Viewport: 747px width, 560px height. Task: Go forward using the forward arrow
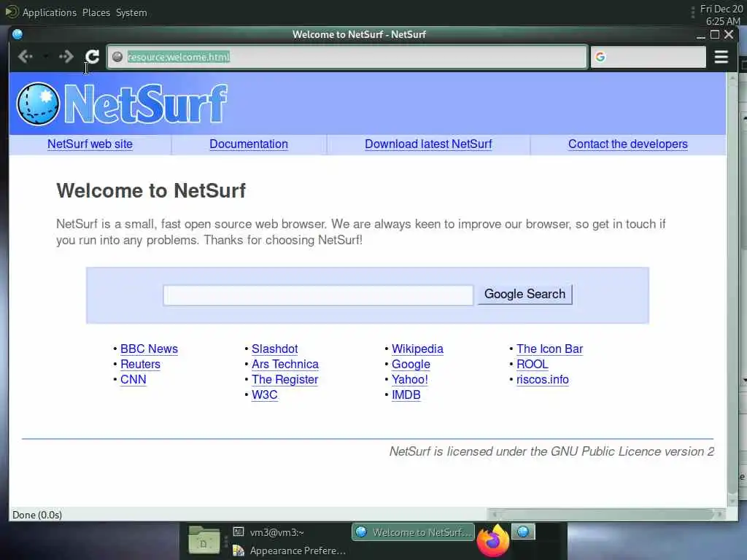pos(66,57)
